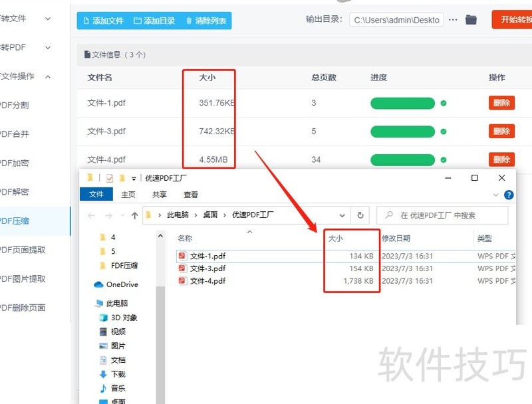Select 文件-4.pdf in Explorer

pyautogui.click(x=207, y=280)
